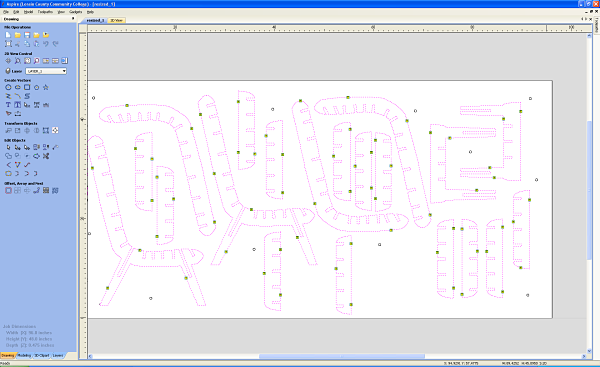
Task: Open the File menu
Action: pos(6,12)
